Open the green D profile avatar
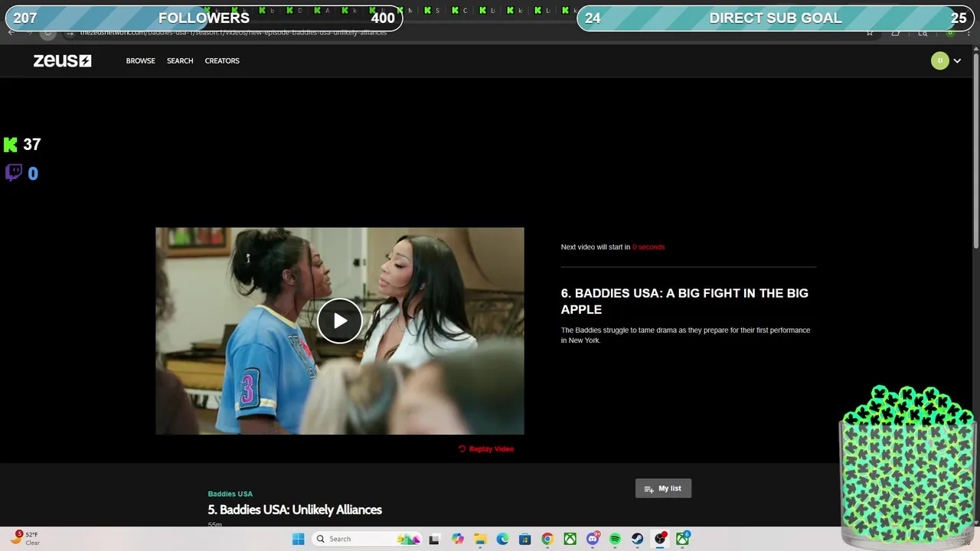980x551 pixels. pos(939,60)
